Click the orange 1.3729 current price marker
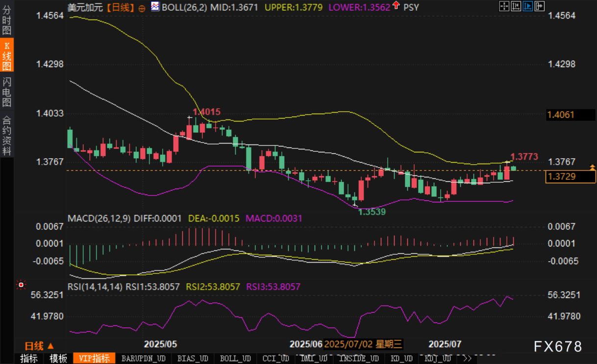The width and height of the screenshot is (597, 364). coord(562,176)
